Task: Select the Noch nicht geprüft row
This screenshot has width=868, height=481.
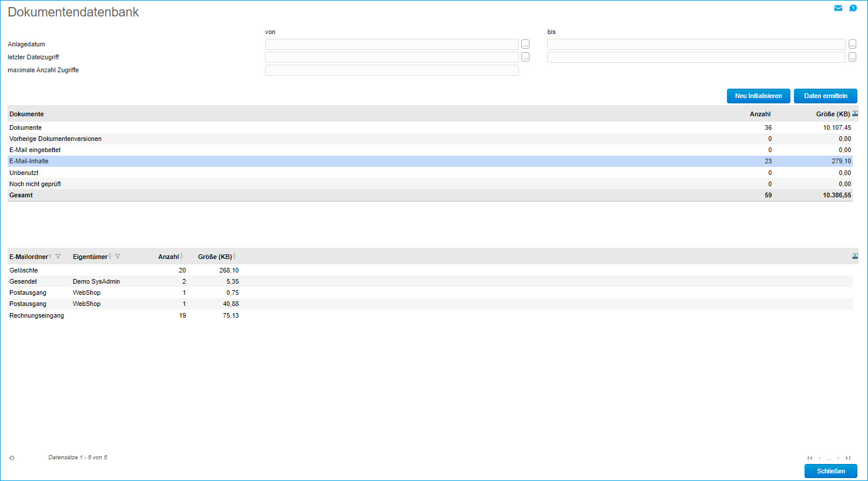Action: (430, 184)
